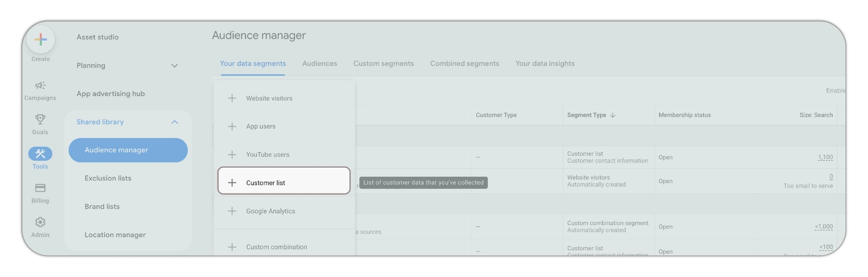
Task: Choose YouTube users from the menu
Action: click(284, 155)
